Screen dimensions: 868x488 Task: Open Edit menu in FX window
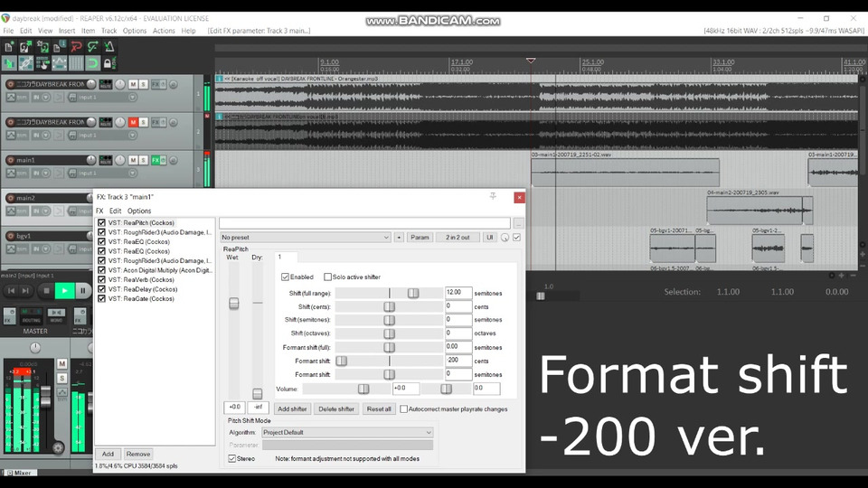(x=115, y=211)
